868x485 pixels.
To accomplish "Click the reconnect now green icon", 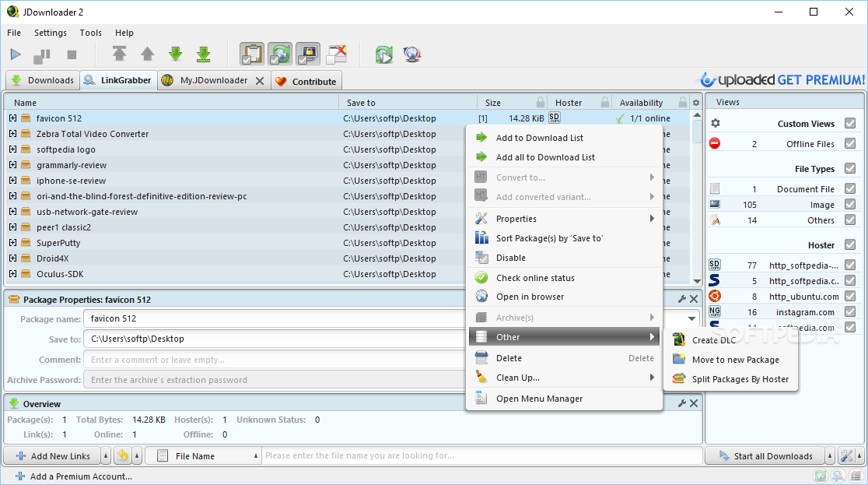I will [x=383, y=54].
